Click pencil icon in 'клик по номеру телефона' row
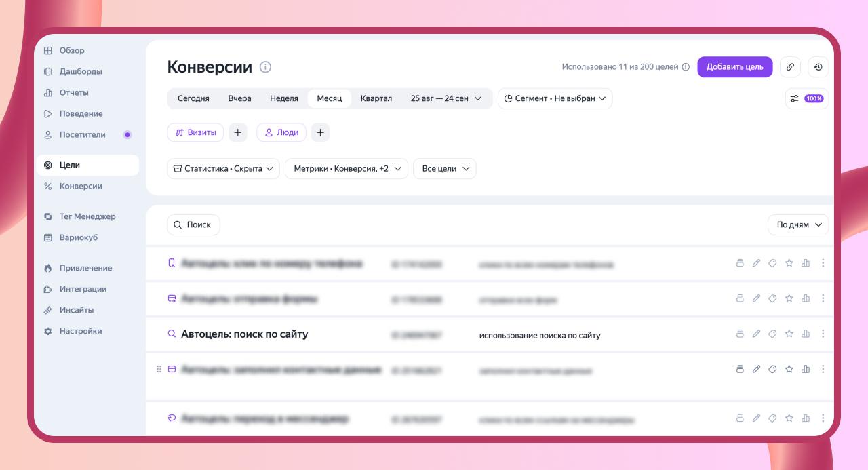The height and width of the screenshot is (470, 868). pyautogui.click(x=756, y=263)
